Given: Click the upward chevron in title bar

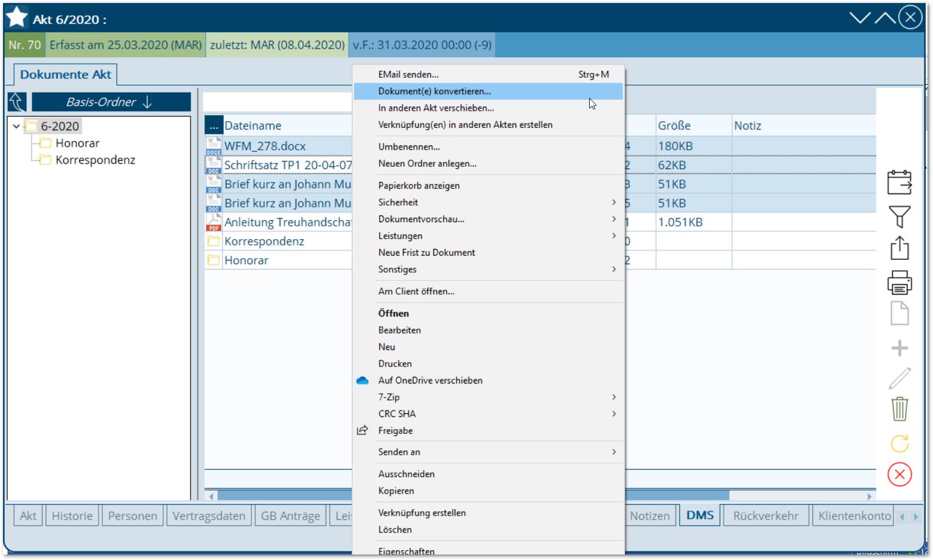Looking at the screenshot, I should coord(885,18).
